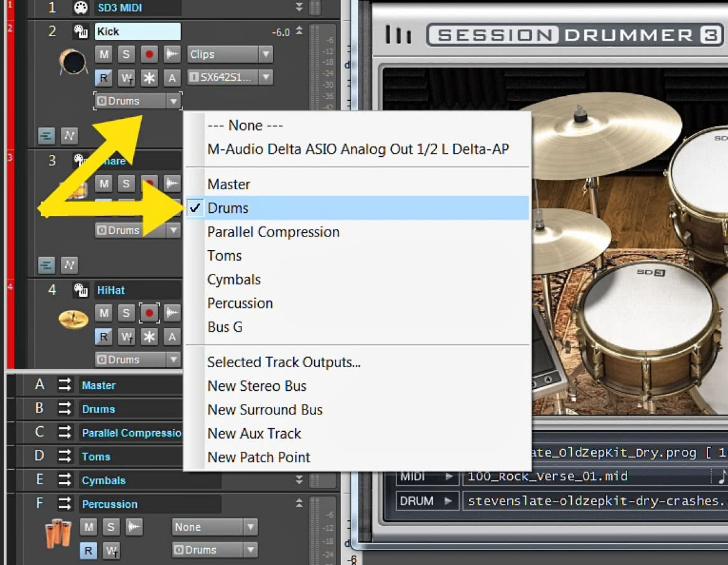This screenshot has height=565, width=728.
Task: Click the Percussion bus congas picture
Action: (x=58, y=533)
